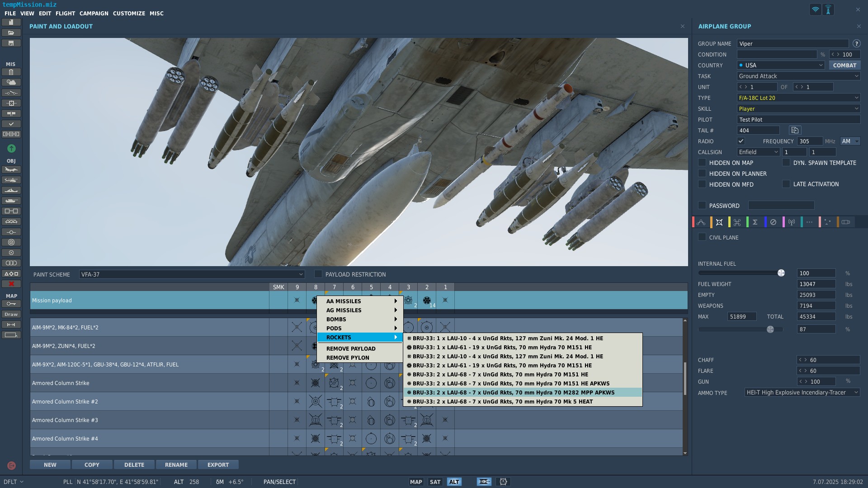Adjust the Internal Fuel slider handle
The width and height of the screenshot is (868, 488).
point(781,273)
